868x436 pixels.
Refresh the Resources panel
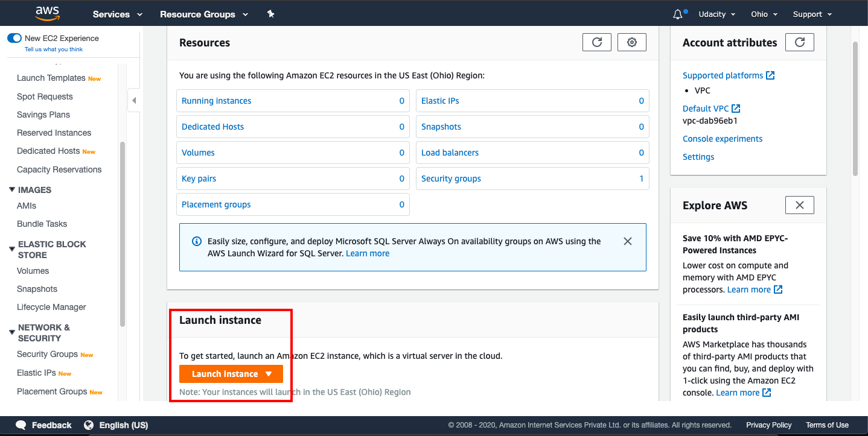[x=596, y=42]
